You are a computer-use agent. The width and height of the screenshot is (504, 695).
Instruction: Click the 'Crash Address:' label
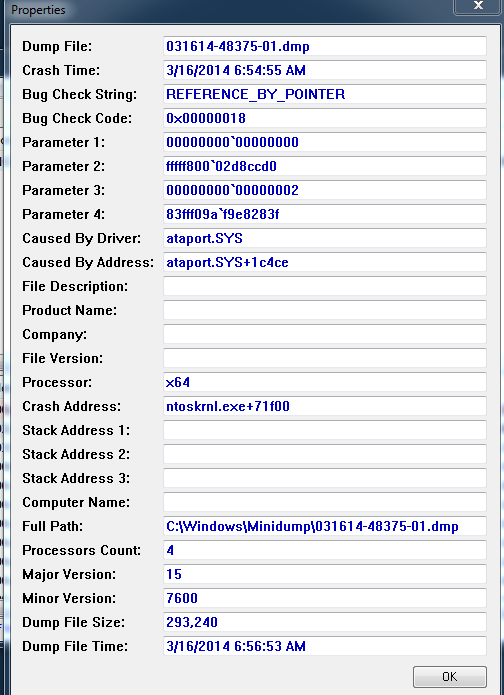click(x=71, y=406)
